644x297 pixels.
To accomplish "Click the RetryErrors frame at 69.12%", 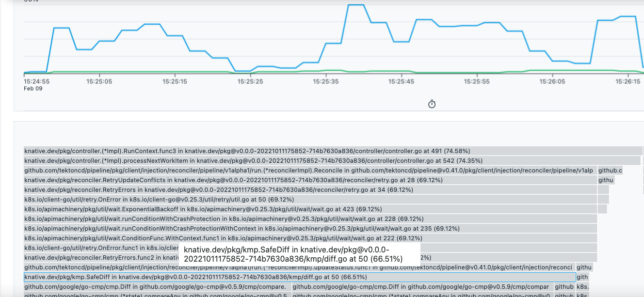I will click(x=194, y=189).
